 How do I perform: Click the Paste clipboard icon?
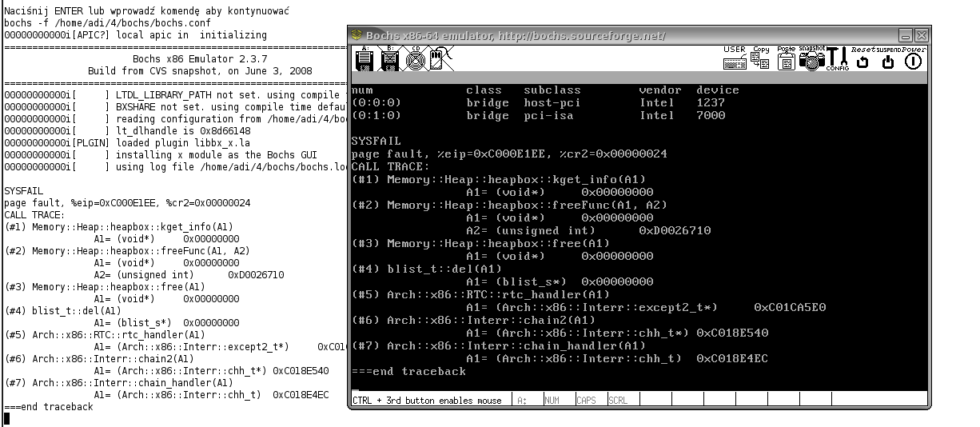pos(786,59)
